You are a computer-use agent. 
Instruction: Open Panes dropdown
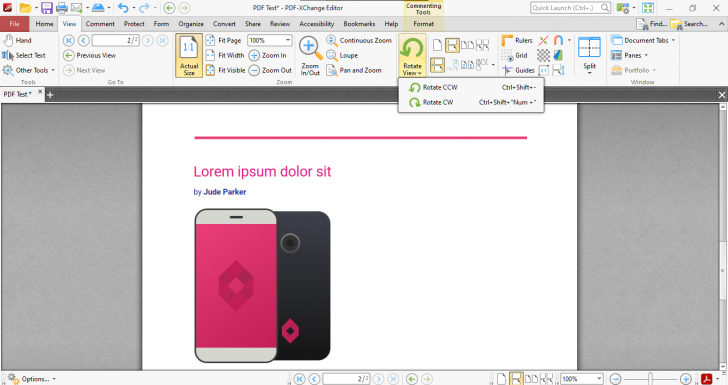(630, 55)
